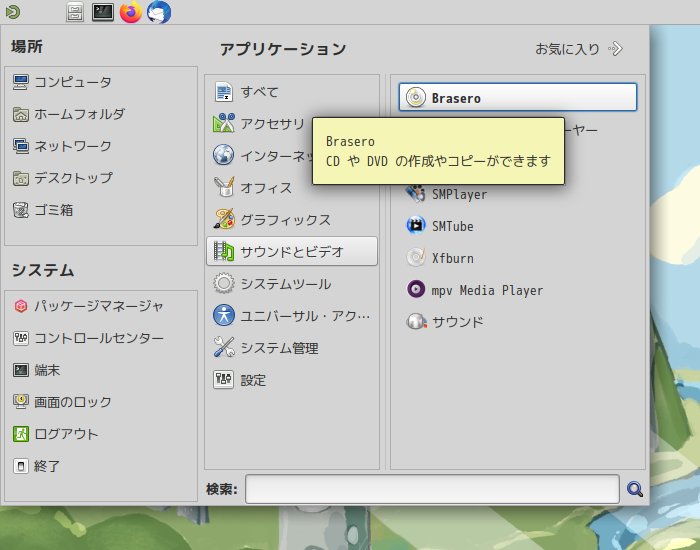The height and width of the screenshot is (550, 700).
Task: Switch to お気に入り favorites view
Action: [579, 49]
